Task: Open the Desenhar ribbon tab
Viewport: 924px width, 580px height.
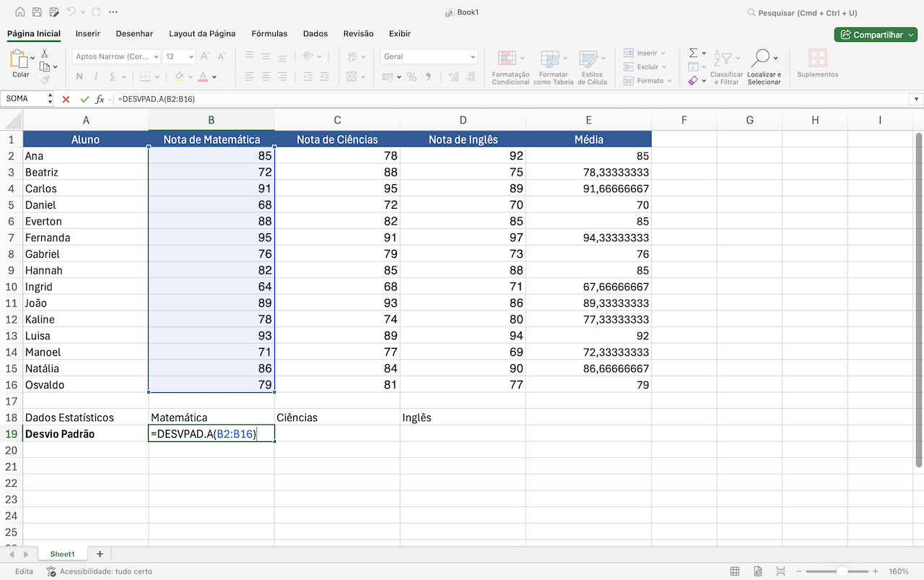Action: tap(134, 33)
